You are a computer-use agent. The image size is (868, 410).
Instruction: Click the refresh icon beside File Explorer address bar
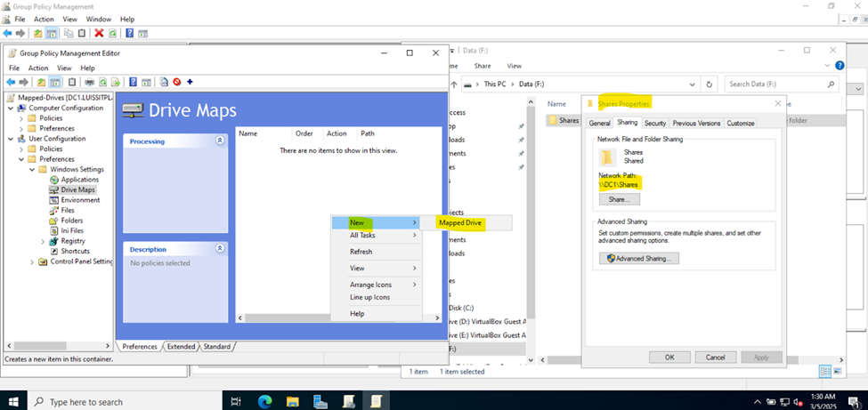tap(710, 84)
